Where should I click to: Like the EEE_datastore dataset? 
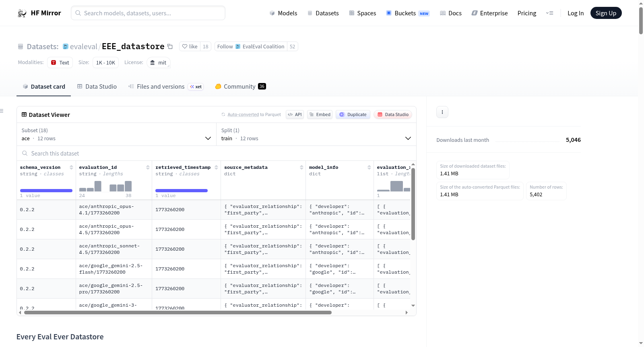click(x=190, y=46)
